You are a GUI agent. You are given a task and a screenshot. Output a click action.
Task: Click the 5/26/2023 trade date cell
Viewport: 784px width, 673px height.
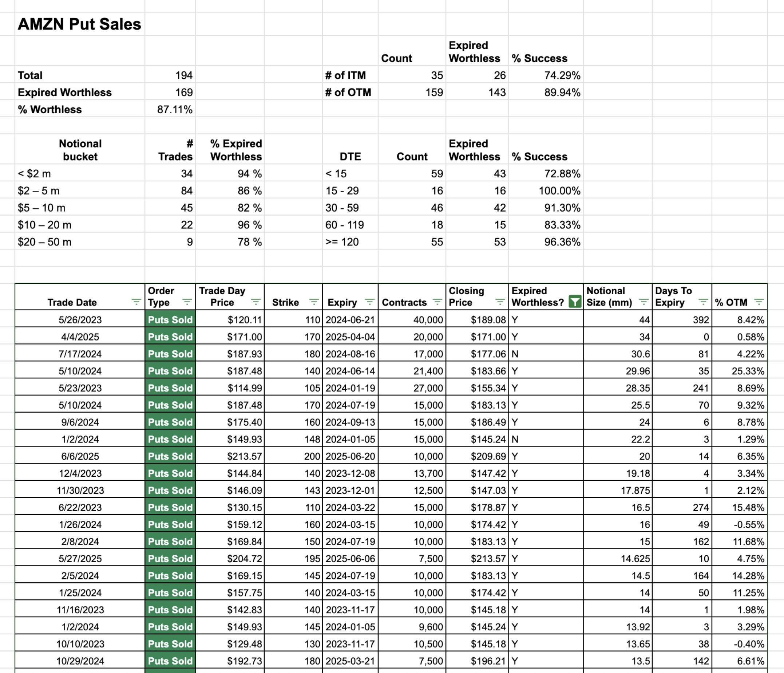[80, 319]
